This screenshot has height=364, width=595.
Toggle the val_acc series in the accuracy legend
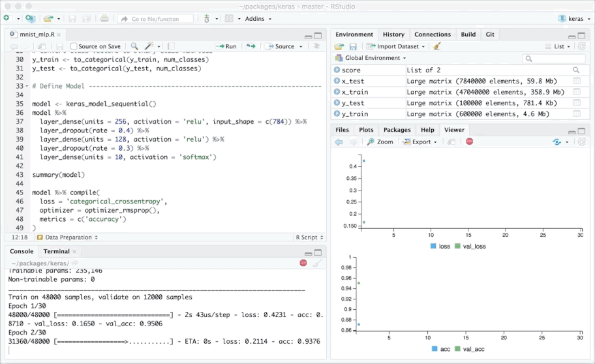tap(472, 349)
